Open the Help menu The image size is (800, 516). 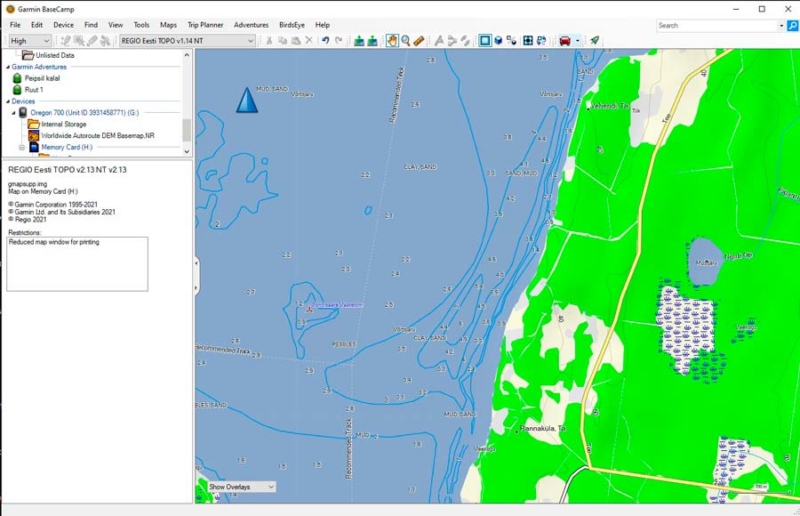point(322,24)
